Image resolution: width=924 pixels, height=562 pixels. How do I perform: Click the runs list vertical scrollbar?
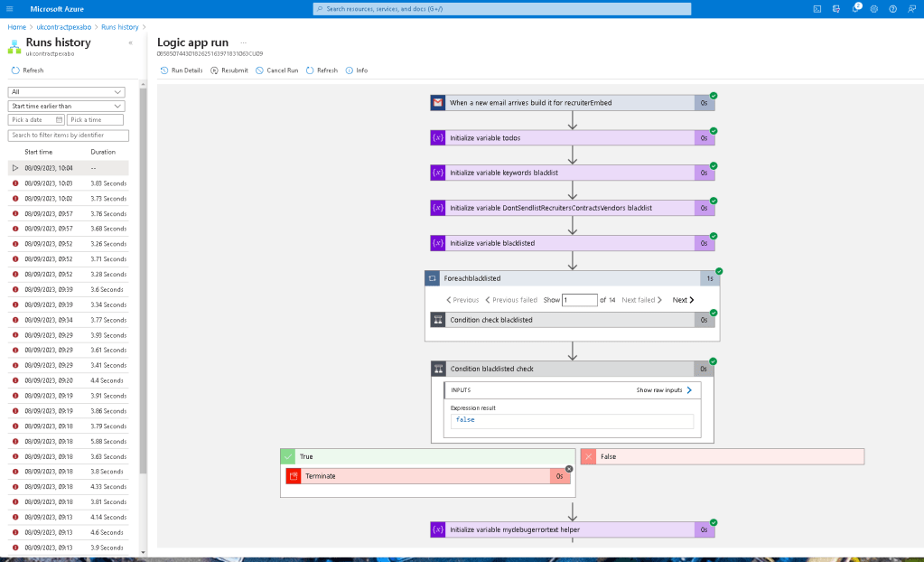143,280
